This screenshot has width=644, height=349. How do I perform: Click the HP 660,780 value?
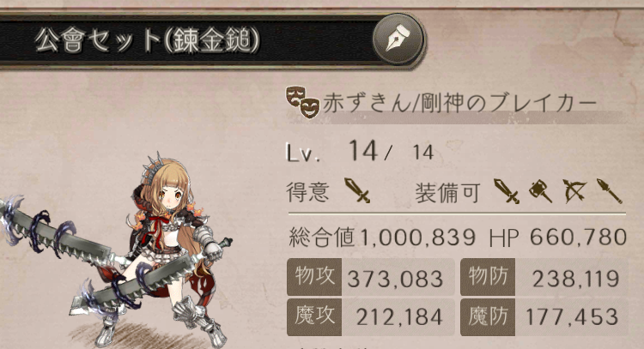558,237
